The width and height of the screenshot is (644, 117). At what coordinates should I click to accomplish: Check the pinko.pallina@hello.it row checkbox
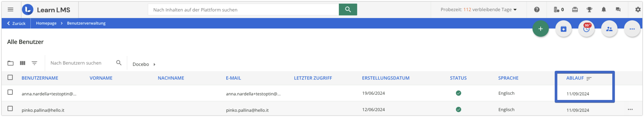(x=10, y=108)
